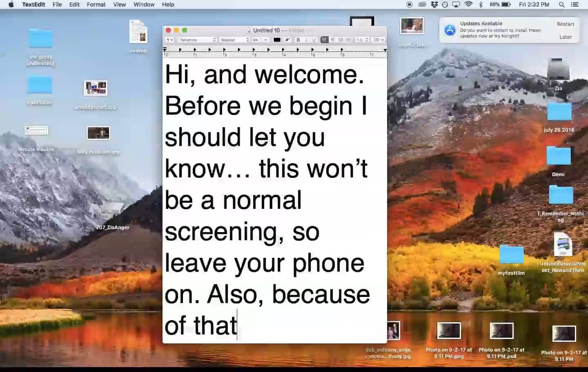
Task: Open the list bullets and numbering menu
Action: pos(379,40)
